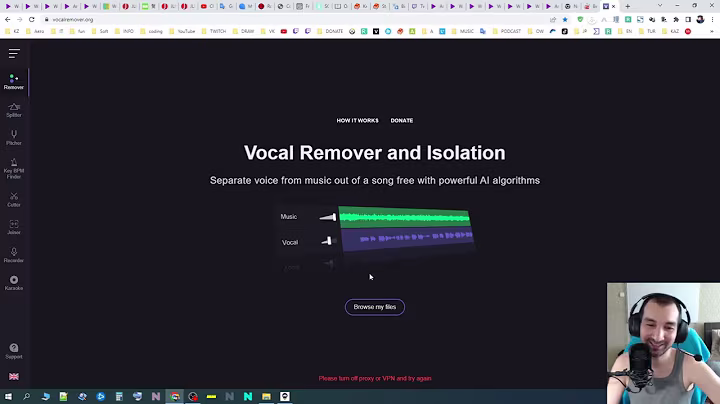Click the Vocal volume slider handle
This screenshot has height=404, width=720.
(329, 241)
